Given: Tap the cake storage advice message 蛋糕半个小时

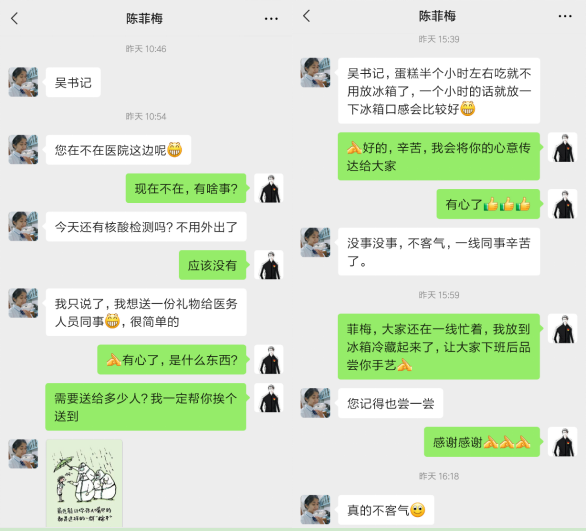Looking at the screenshot, I should 439,91.
